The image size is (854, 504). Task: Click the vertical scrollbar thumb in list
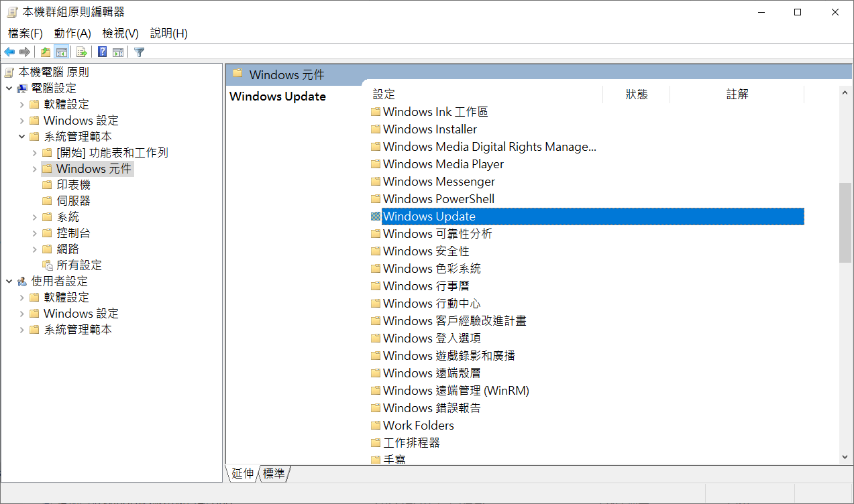pyautogui.click(x=845, y=222)
